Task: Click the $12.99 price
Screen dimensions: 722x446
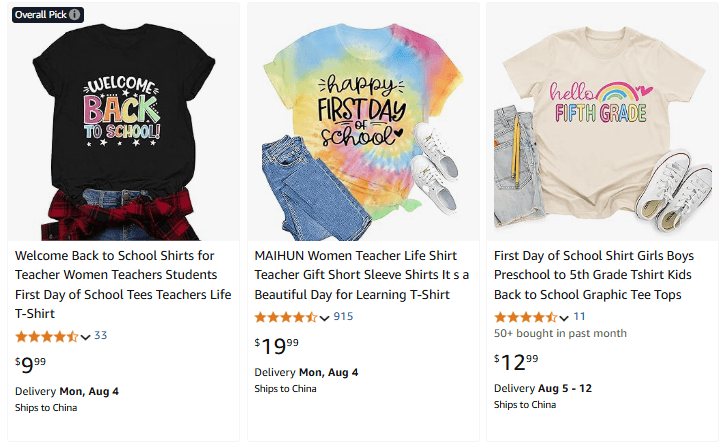Action: [516, 362]
